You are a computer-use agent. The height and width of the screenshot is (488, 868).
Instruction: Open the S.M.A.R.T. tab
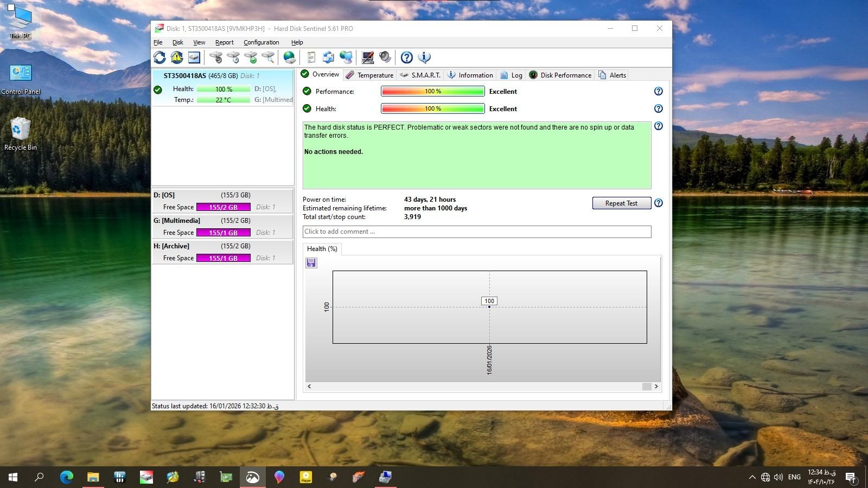point(420,75)
